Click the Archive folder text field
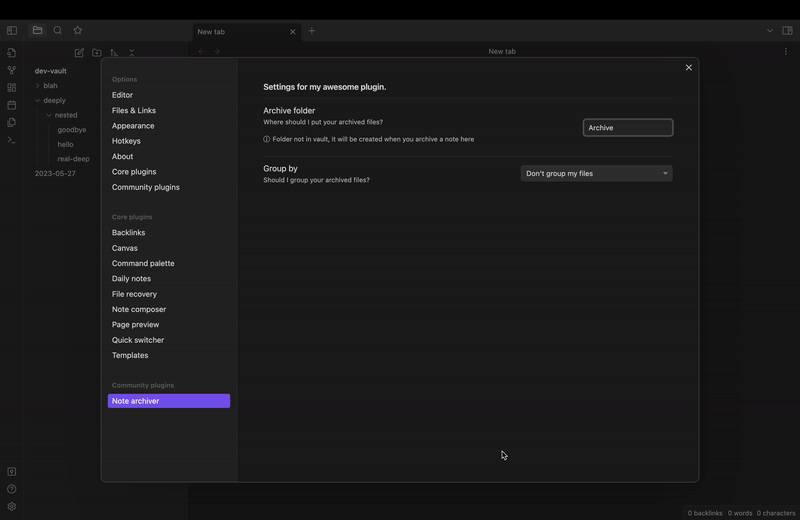Screen dimensions: 800x520 (x=628, y=128)
